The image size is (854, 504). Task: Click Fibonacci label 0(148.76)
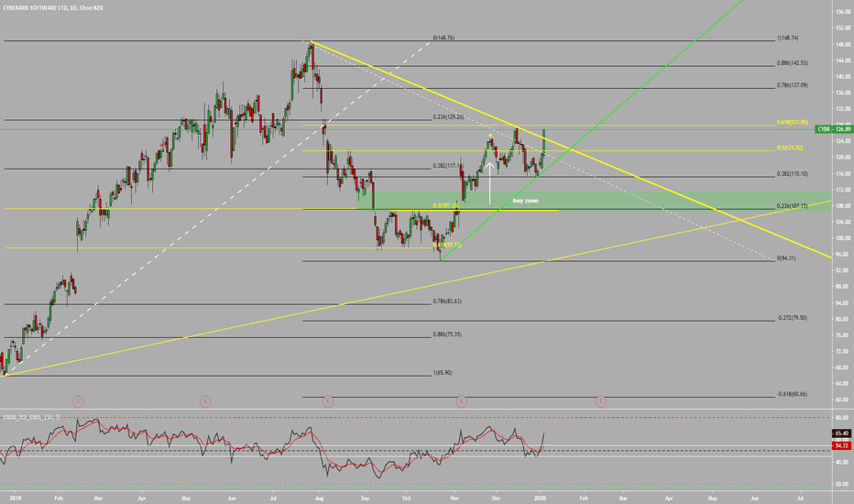(x=443, y=38)
